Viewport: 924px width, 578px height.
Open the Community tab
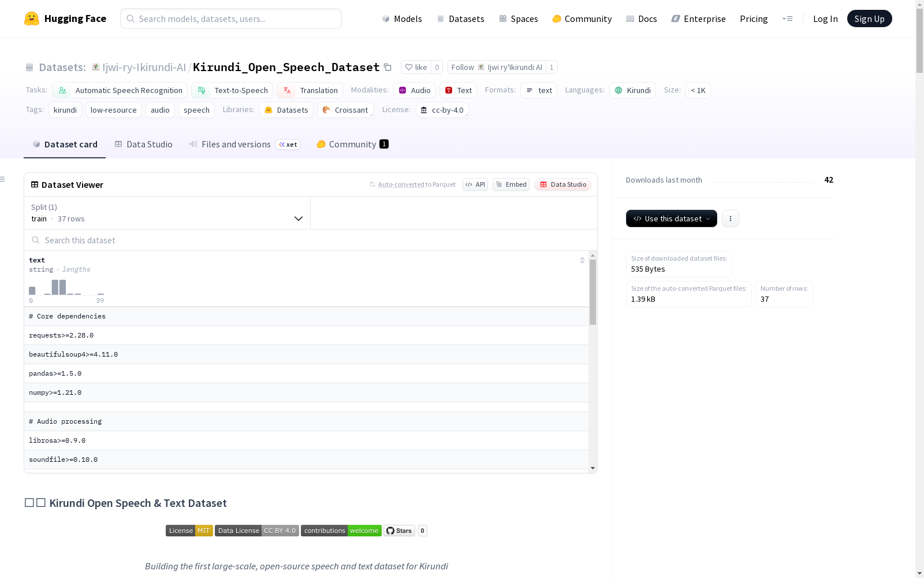pyautogui.click(x=352, y=144)
